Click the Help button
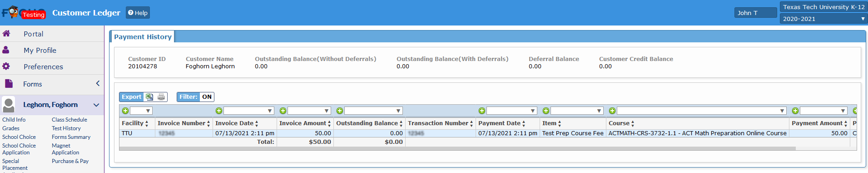The width and height of the screenshot is (868, 173). (x=138, y=13)
